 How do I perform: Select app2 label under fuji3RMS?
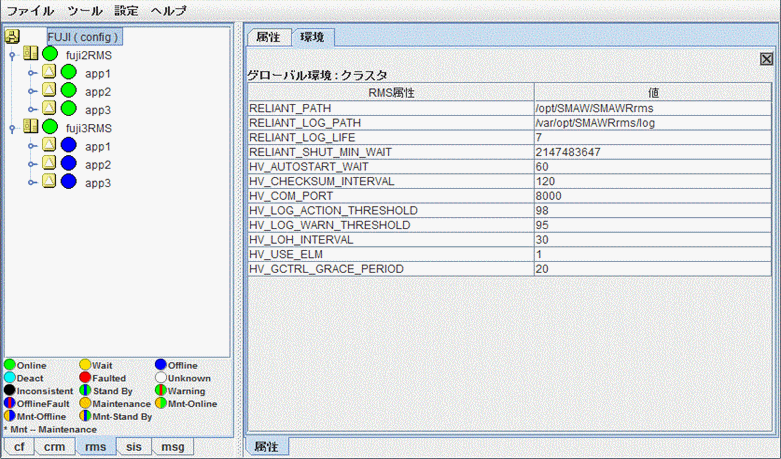pos(98,165)
